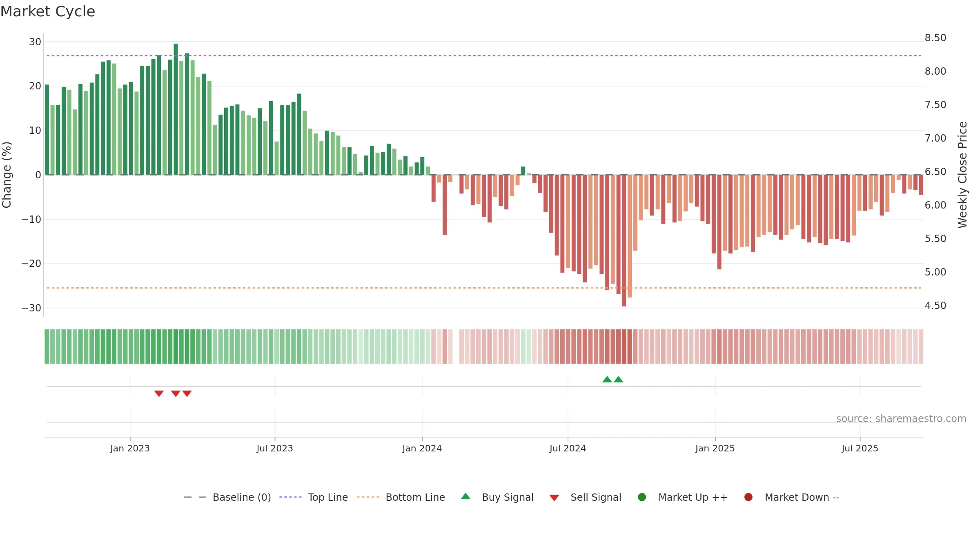This screenshot has height=551, width=980.
Task: Click the first green heatmap strip cell
Action: pos(47,347)
